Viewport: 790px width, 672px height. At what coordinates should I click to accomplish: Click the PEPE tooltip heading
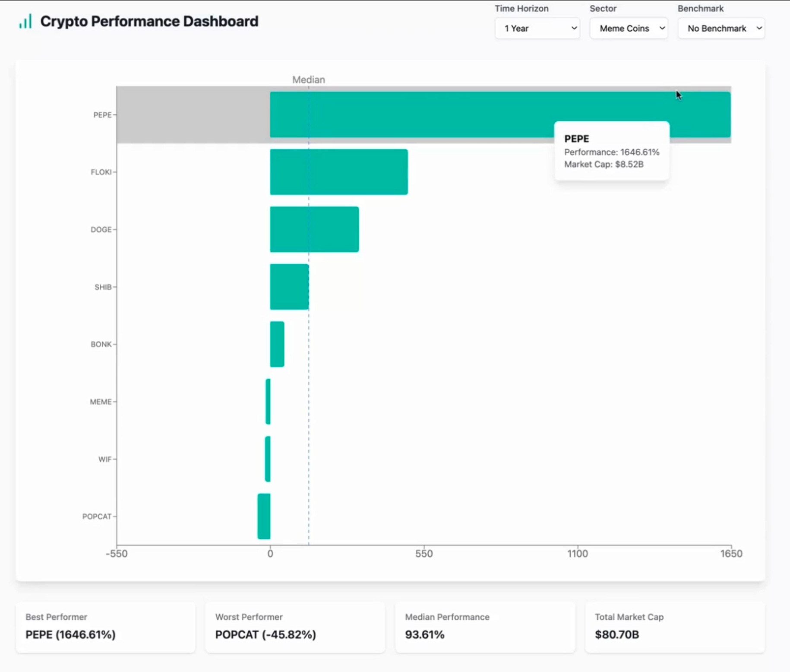577,139
